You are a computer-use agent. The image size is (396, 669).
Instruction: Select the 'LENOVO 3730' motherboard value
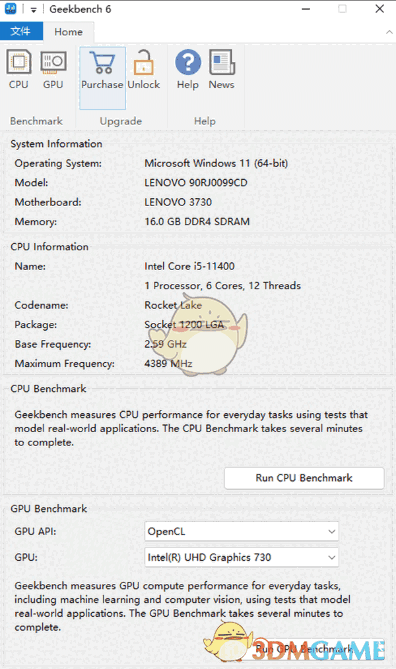178,202
